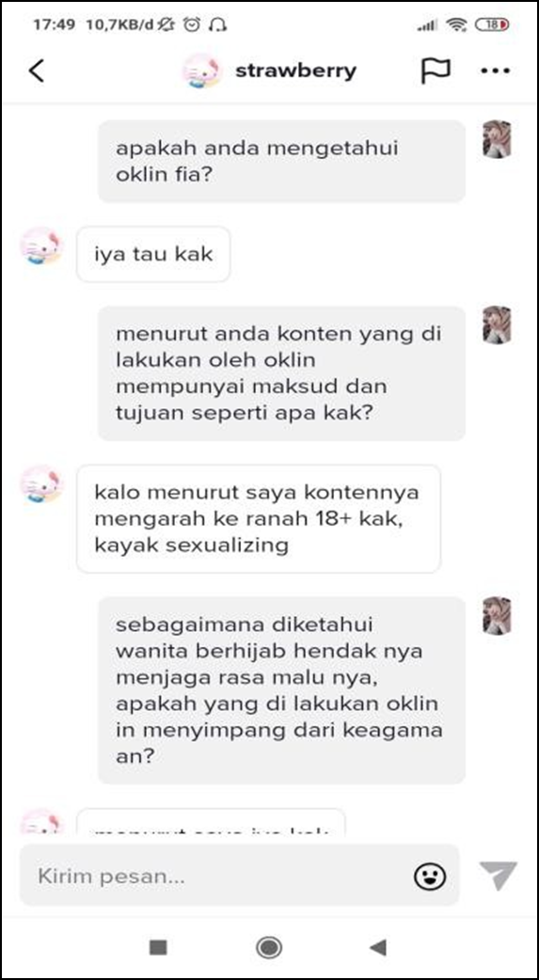Tap strawberry's avatar beside 'kalo menurut saya'
This screenshot has height=980, width=539.
pos(41,483)
